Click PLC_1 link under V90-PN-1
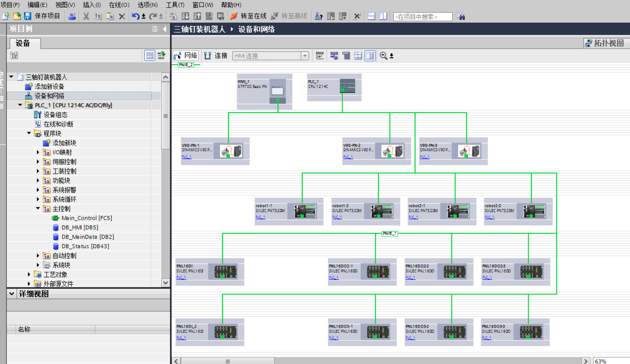This screenshot has width=630, height=364. click(187, 157)
